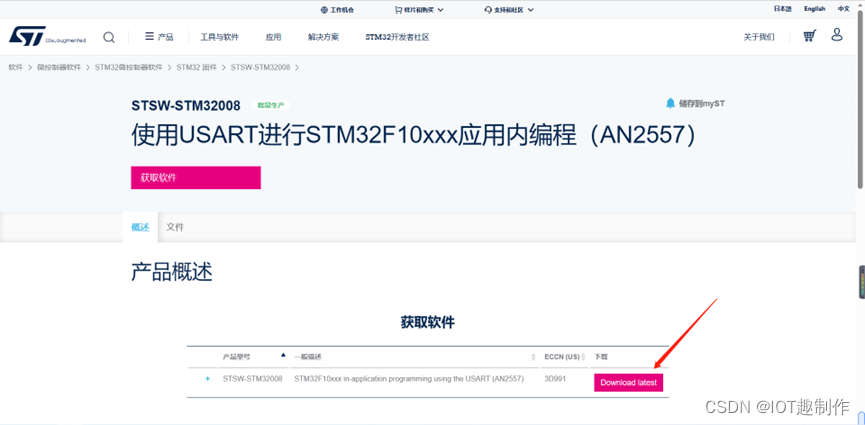Switch language to English
Screen dimensions: 865x425
(x=814, y=9)
